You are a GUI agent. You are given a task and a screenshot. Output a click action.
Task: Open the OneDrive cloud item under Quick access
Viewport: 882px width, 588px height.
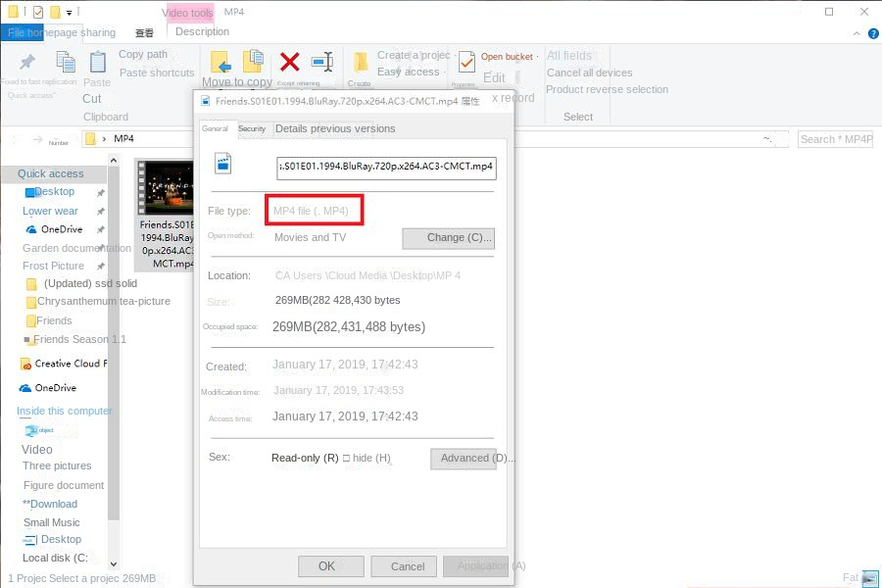[55, 229]
